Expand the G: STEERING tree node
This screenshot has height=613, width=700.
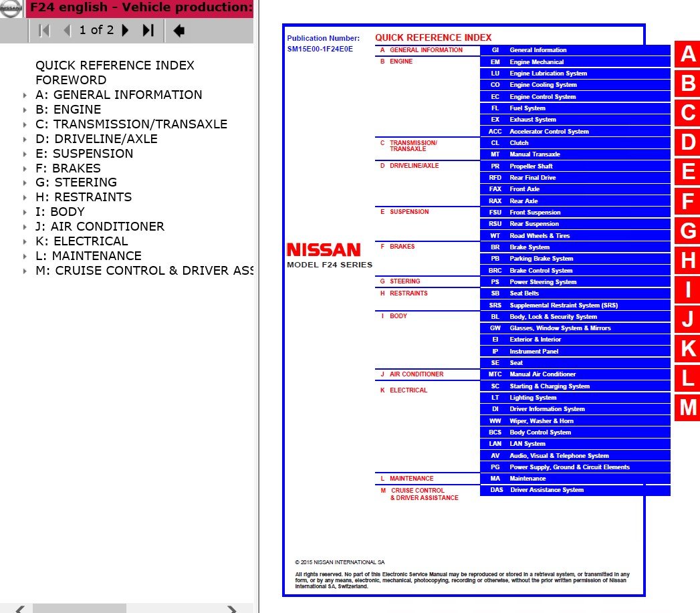click(25, 182)
